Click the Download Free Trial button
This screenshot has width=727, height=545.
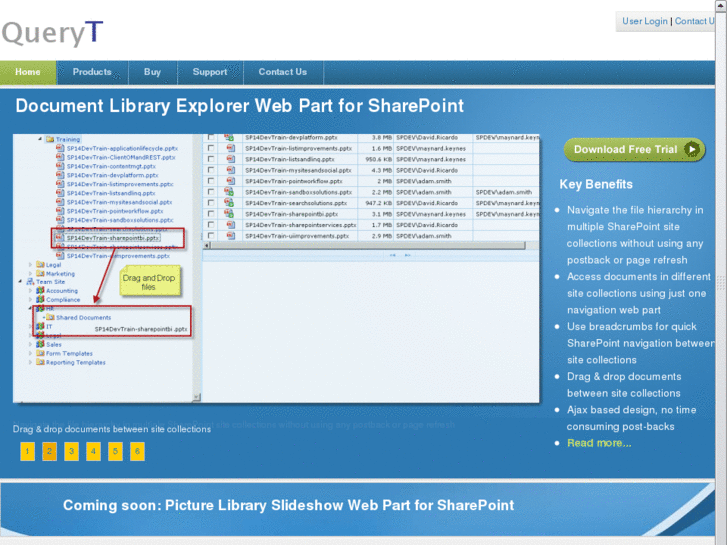(x=634, y=149)
